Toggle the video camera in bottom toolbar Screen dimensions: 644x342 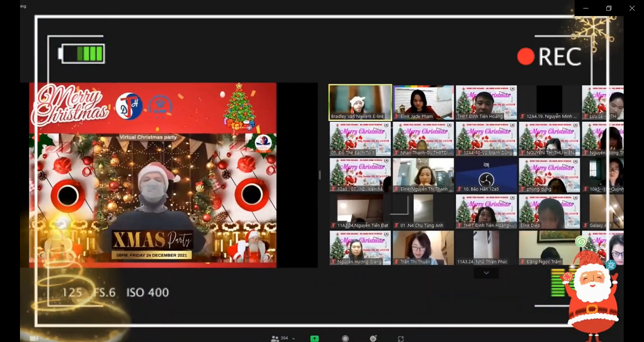(34, 338)
